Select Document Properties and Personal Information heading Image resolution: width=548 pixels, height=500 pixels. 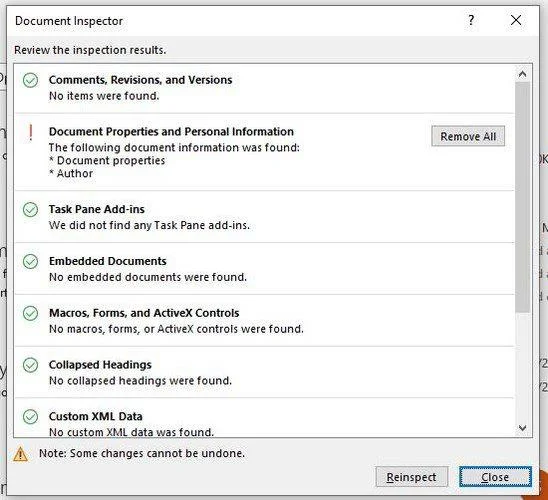tap(171, 132)
